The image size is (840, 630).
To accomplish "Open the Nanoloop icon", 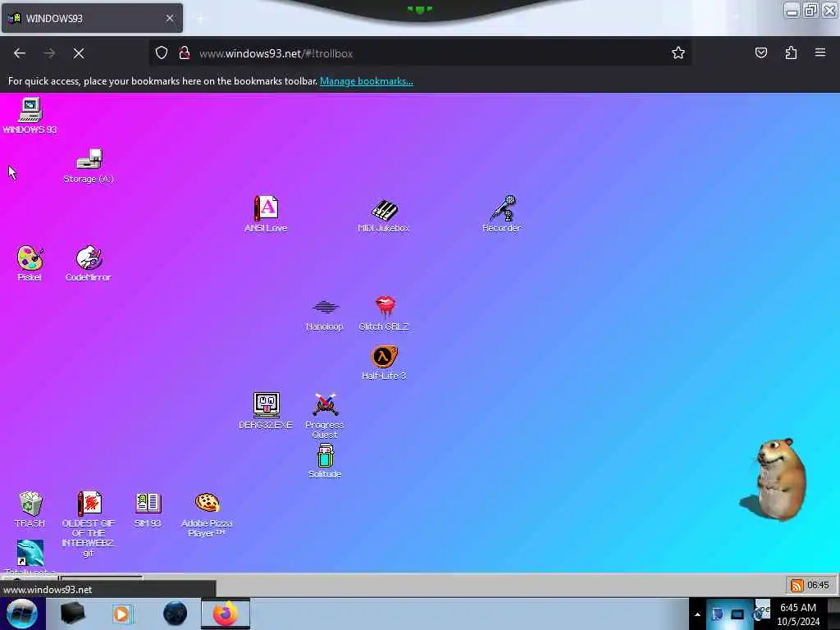I will [x=325, y=307].
